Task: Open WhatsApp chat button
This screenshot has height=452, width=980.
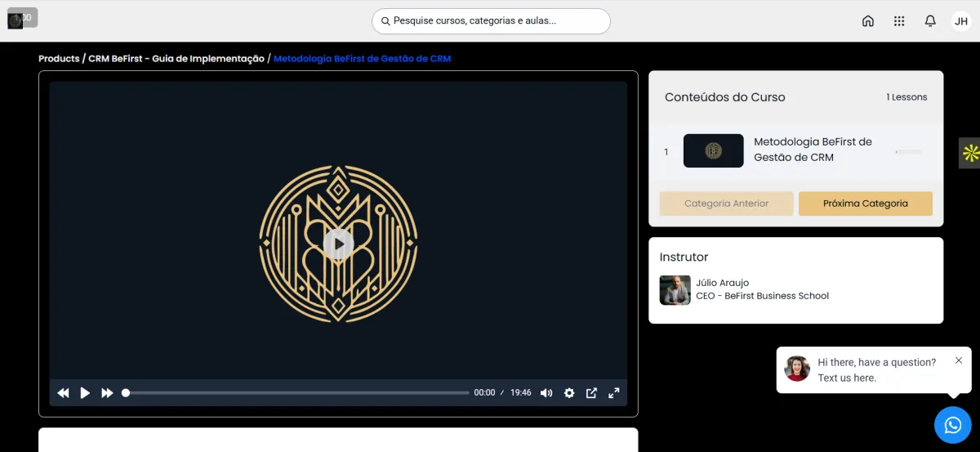Action: [x=953, y=425]
